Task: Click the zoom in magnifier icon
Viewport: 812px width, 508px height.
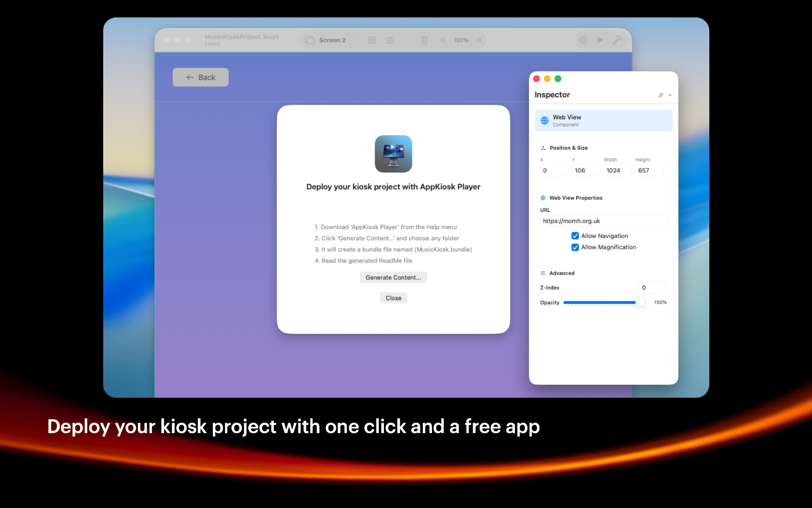Action: [480, 40]
